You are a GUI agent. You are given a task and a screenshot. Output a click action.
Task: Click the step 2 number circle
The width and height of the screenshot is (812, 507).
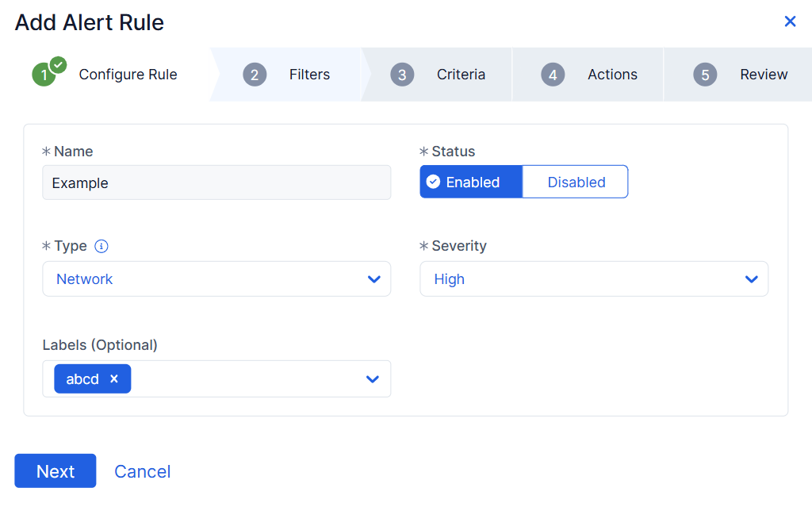[x=255, y=75]
